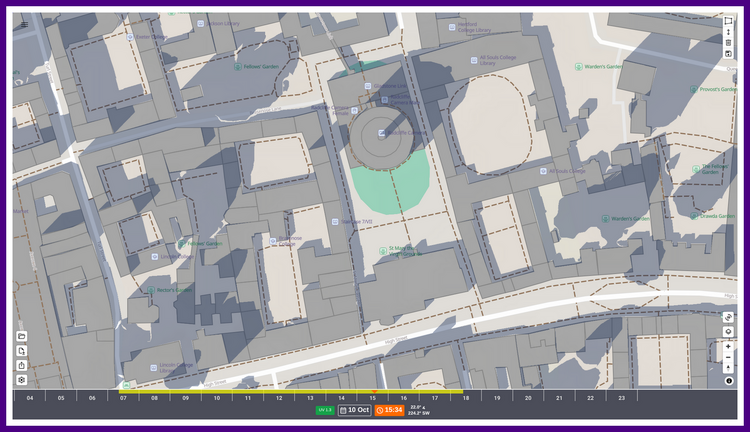Click the save buildings icon
Screen dimensions: 750x432
click(x=728, y=54)
